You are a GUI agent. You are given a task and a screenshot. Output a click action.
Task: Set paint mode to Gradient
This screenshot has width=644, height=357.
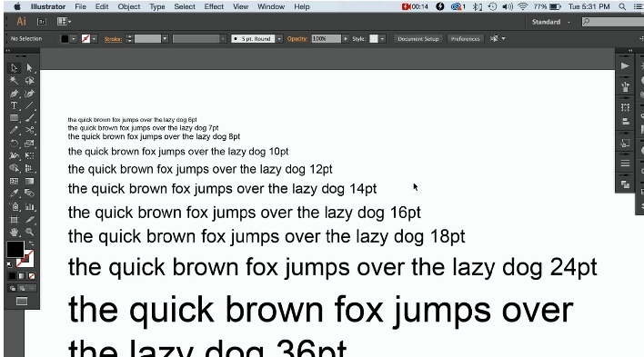click(22, 276)
